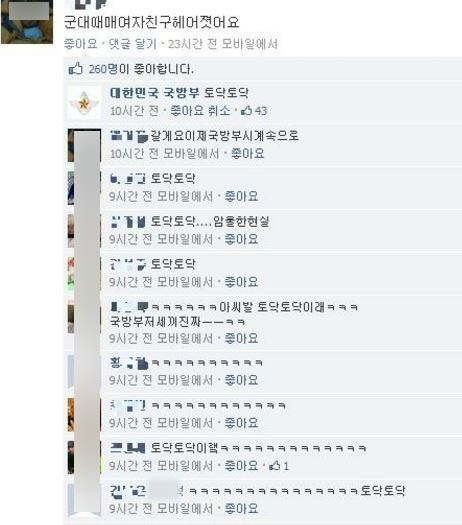The width and height of the screenshot is (462, 525).
Task: Open the 260명 likes list
Action: (103, 69)
